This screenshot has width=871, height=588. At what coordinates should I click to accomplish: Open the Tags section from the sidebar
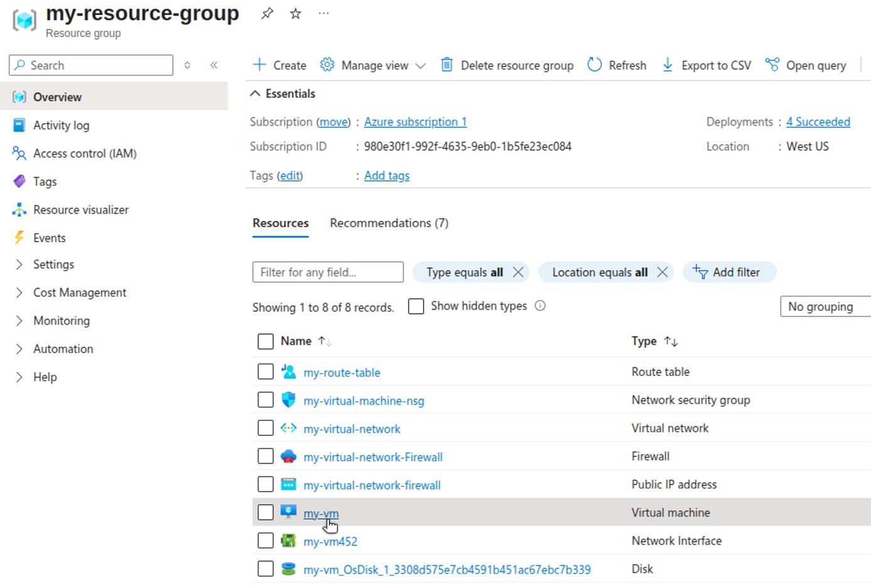coord(43,181)
